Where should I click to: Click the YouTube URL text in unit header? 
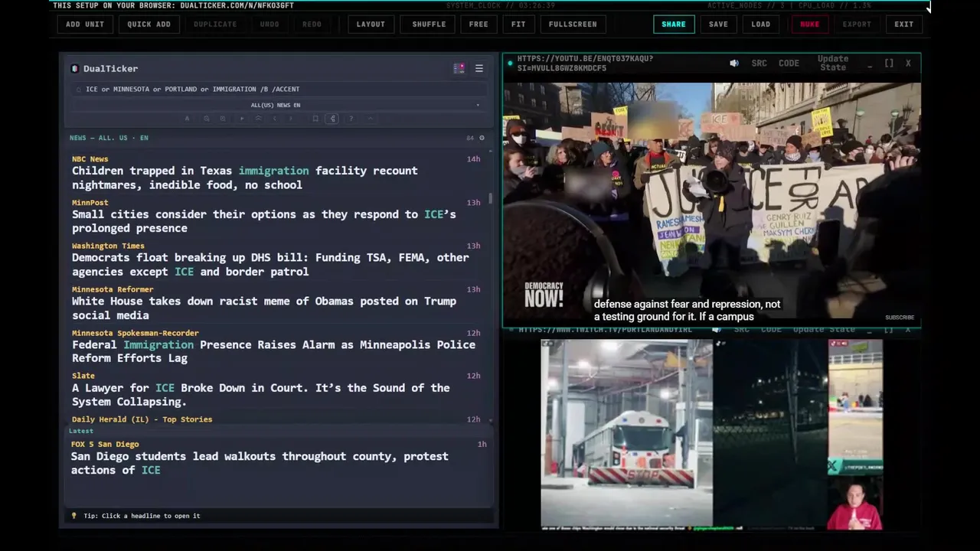[x=585, y=64]
